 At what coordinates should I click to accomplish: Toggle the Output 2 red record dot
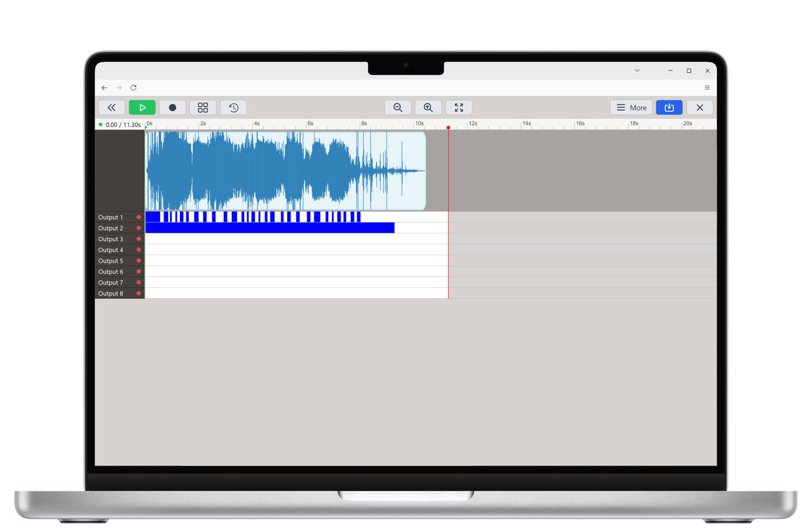(139, 228)
